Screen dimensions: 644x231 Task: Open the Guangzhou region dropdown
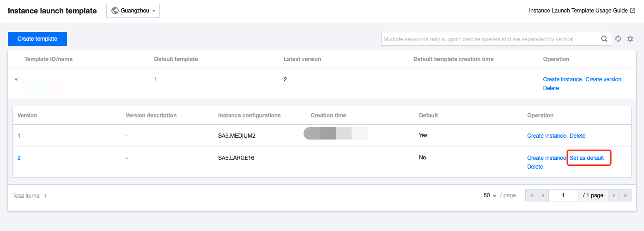click(x=133, y=11)
